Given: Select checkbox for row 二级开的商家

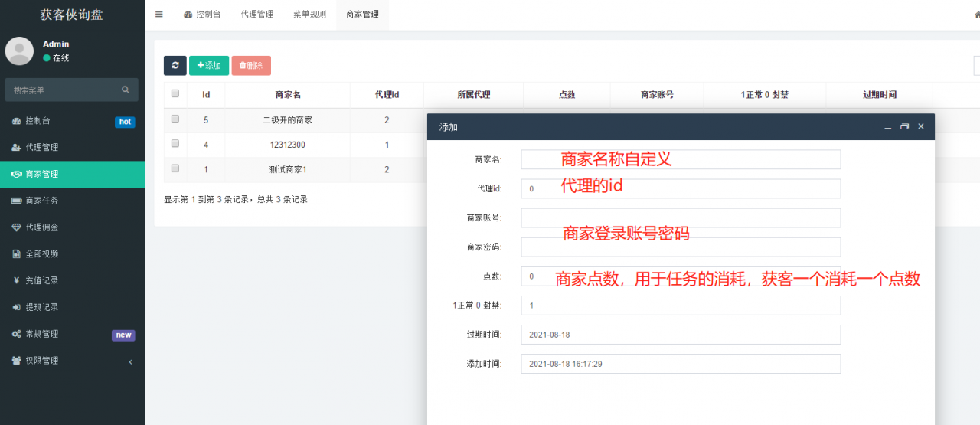Looking at the screenshot, I should [x=175, y=119].
